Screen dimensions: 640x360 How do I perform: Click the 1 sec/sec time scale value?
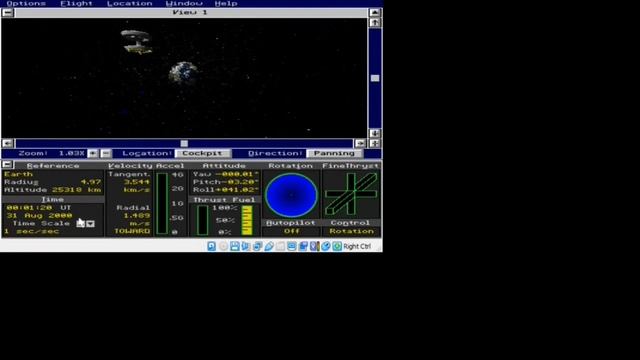[32, 231]
